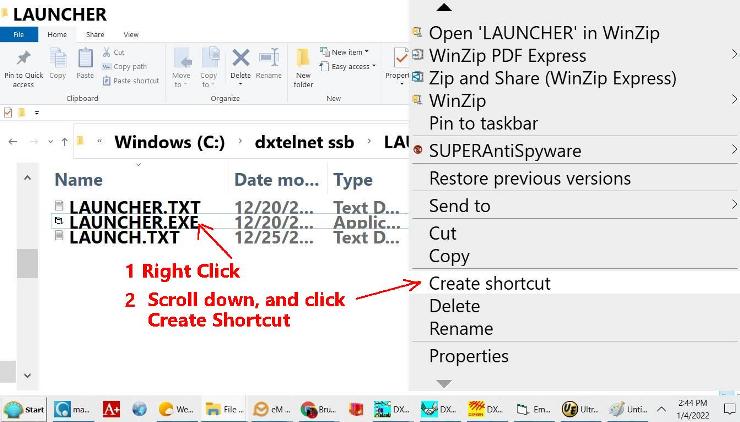Screen dimensions: 740x422
Task: Open the File Explorer taskbar button
Action: click(x=224, y=409)
